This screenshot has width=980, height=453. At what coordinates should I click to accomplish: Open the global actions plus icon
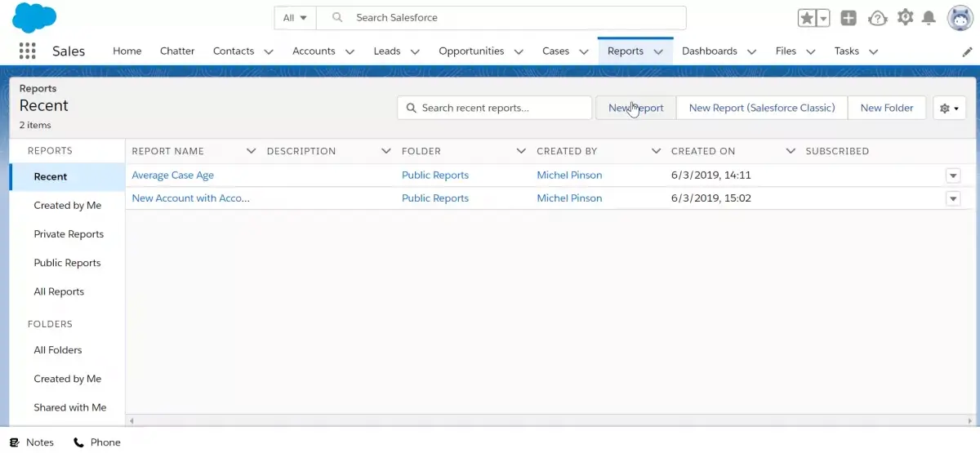(x=849, y=18)
